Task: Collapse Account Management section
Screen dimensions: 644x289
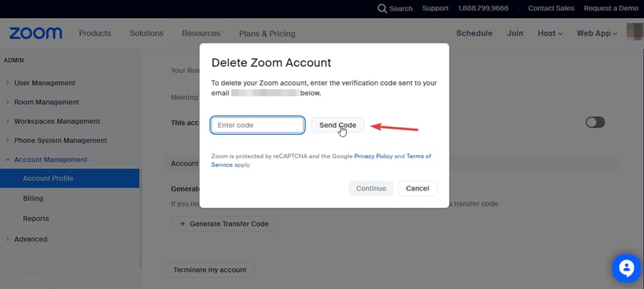Action: tap(50, 160)
